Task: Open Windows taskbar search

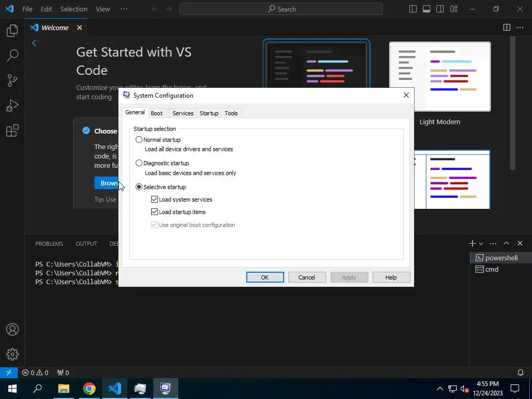Action: pyautogui.click(x=37, y=389)
